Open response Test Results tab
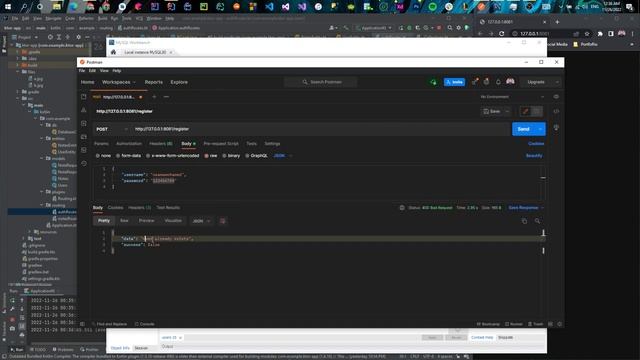Viewport: 640px width, 360px height. pyautogui.click(x=168, y=208)
